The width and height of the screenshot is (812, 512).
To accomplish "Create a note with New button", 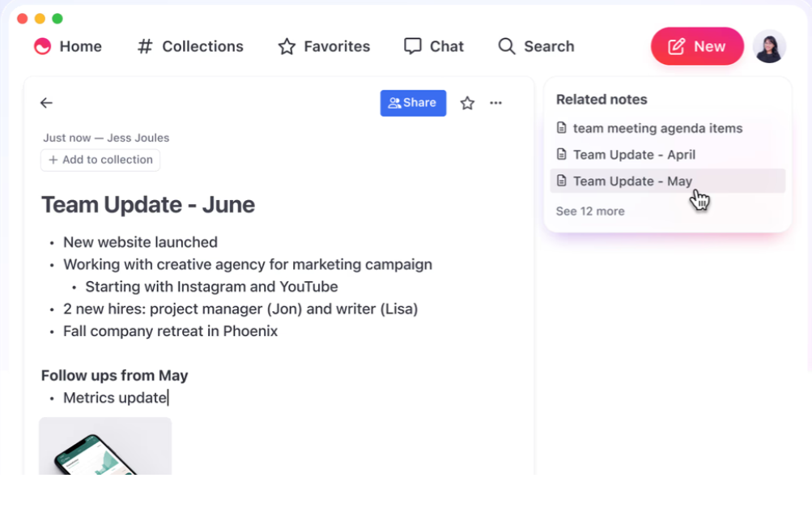I will pos(697,47).
